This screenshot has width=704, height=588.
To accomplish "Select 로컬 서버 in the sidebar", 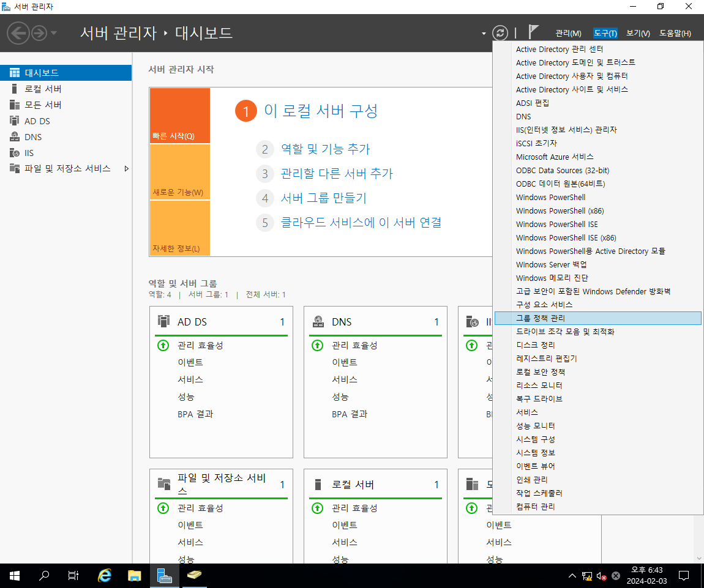I will tap(66, 89).
